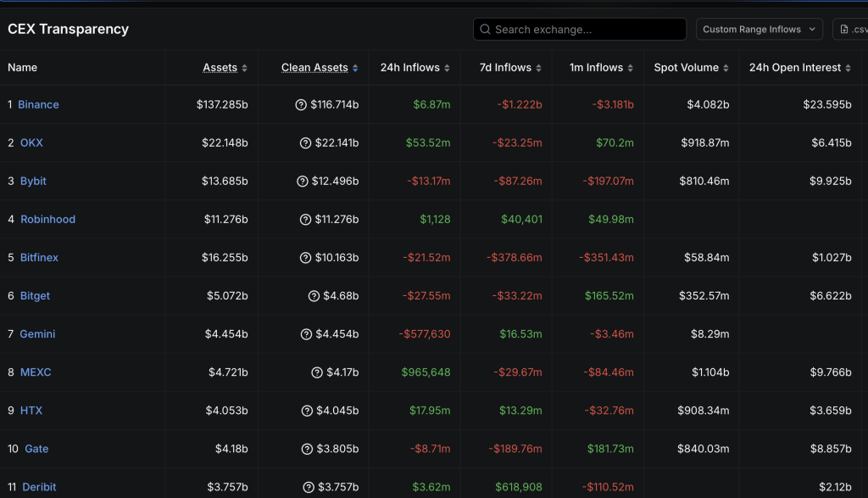Image resolution: width=868 pixels, height=498 pixels.
Task: Click the help icon beside Binance clean assets
Action: [x=301, y=104]
